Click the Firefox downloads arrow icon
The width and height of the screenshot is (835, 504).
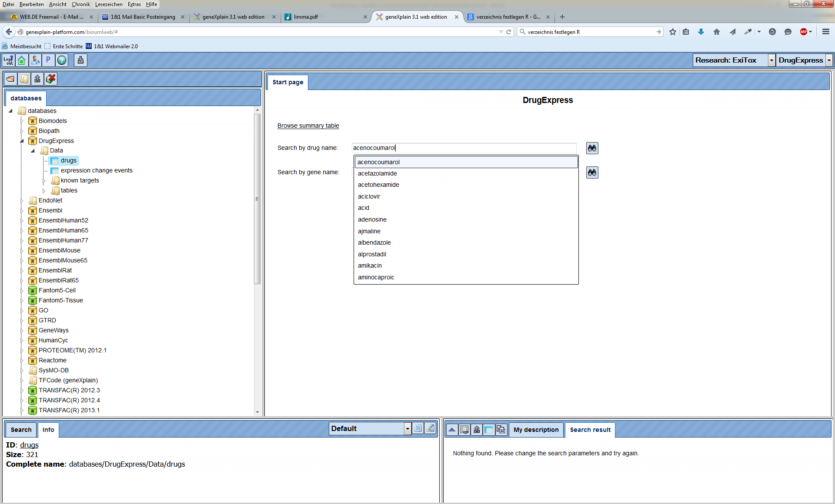[701, 32]
